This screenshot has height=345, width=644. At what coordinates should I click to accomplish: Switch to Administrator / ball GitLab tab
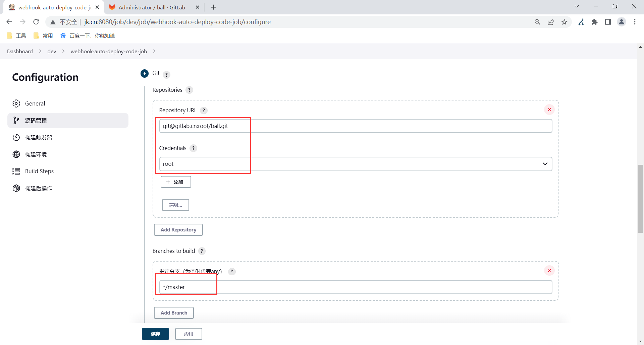pos(152,7)
